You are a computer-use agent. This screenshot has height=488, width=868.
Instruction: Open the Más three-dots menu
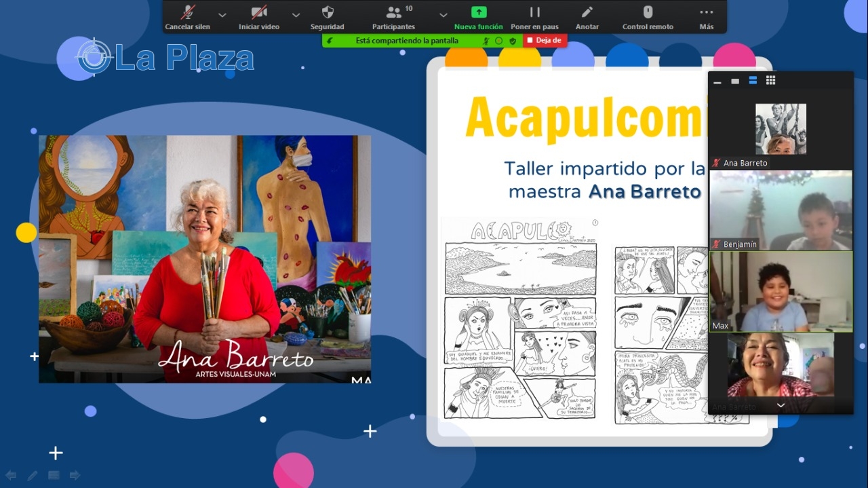coord(707,17)
